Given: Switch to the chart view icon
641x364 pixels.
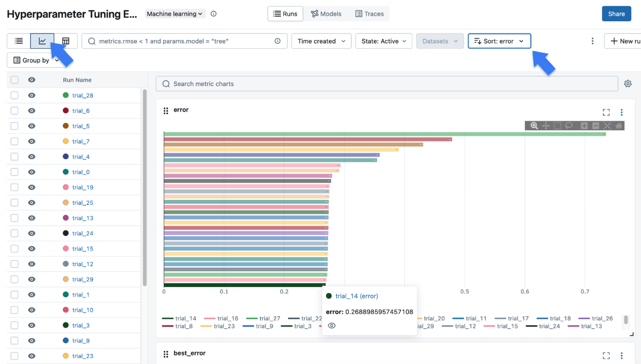Looking at the screenshot, I should click(x=42, y=41).
